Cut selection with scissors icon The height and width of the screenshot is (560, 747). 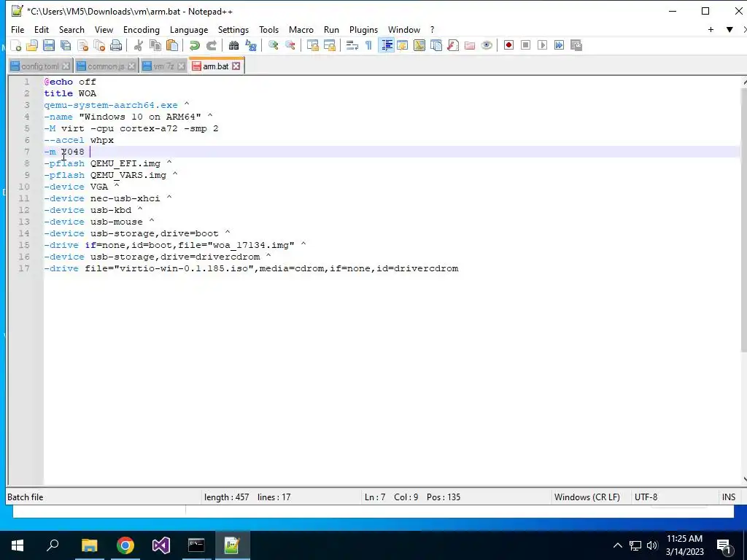(x=139, y=45)
